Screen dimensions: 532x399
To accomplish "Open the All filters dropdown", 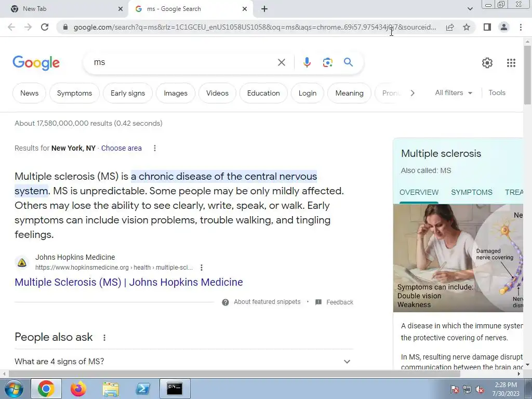I will pyautogui.click(x=454, y=93).
